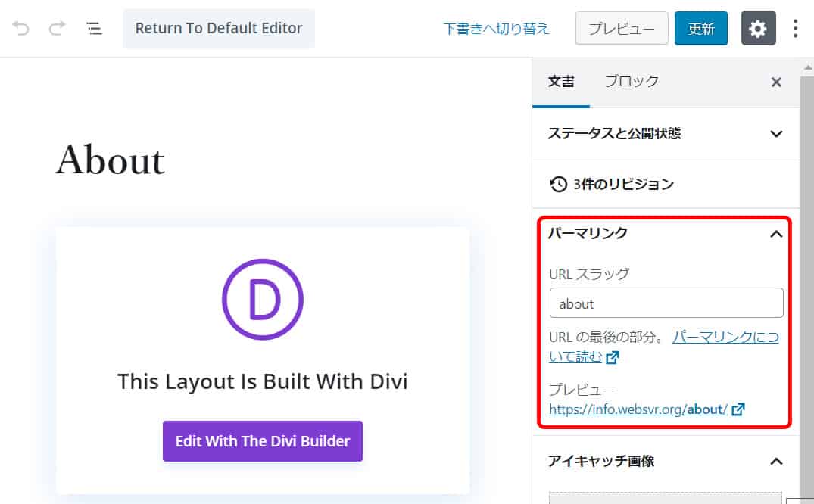This screenshot has width=814, height=504.
Task: Click Edit With The Divi Builder
Action: (262, 441)
